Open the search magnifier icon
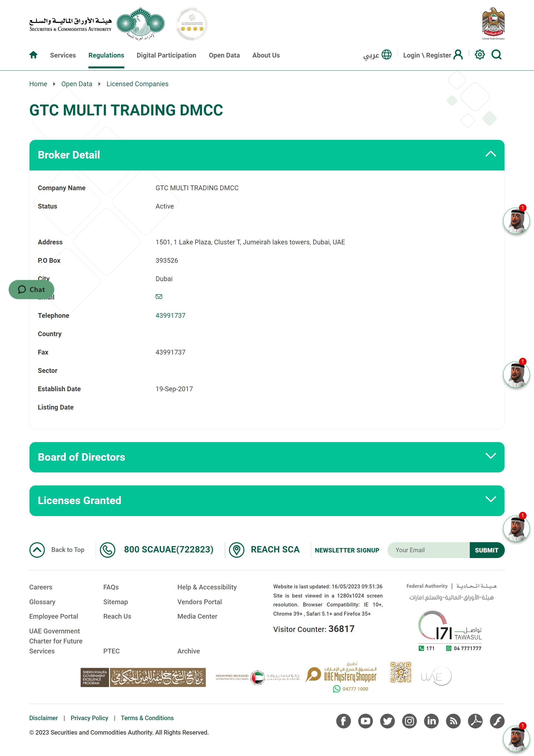Viewport: 534px width, 756px height. [496, 55]
